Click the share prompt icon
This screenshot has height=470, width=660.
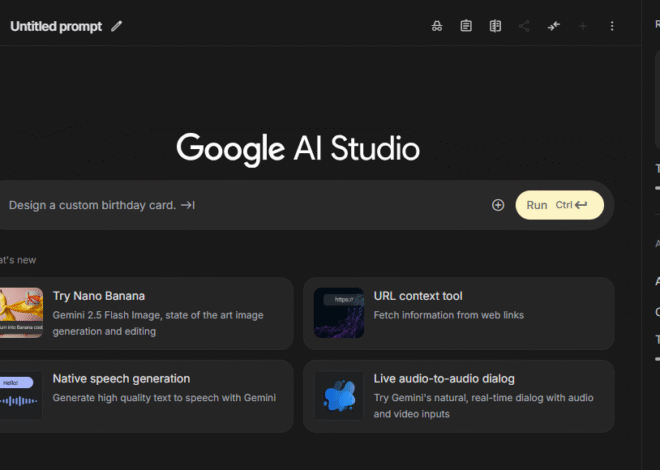point(524,26)
